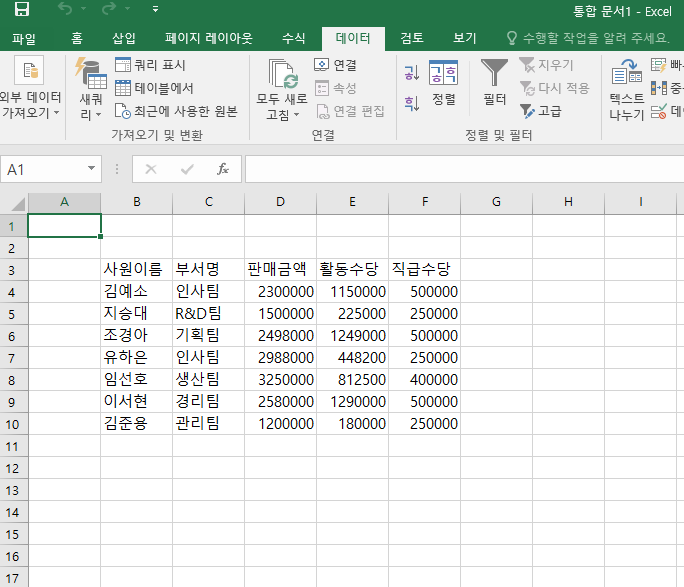Screen dimensions: 684x587
Task: Click the large Filter (필터) funnel icon
Action: (x=494, y=74)
